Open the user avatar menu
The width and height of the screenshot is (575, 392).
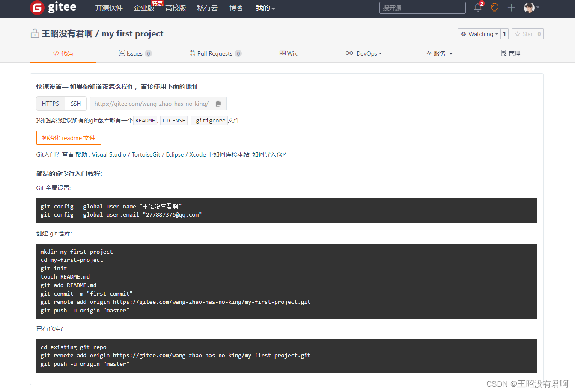[x=531, y=8]
